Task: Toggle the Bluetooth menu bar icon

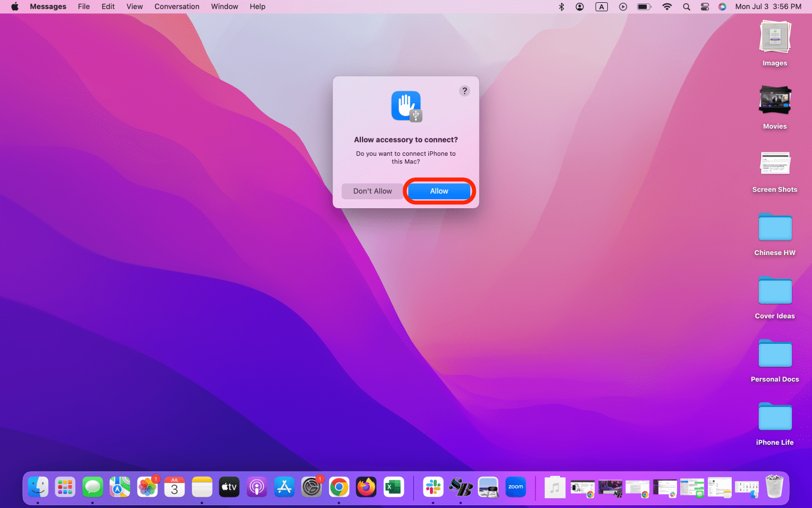Action: [562, 7]
